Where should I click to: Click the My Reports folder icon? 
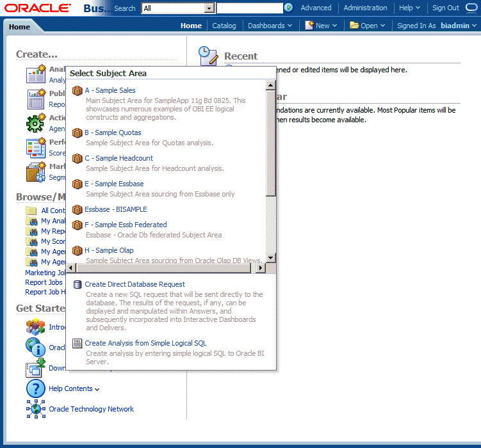pyautogui.click(x=31, y=231)
